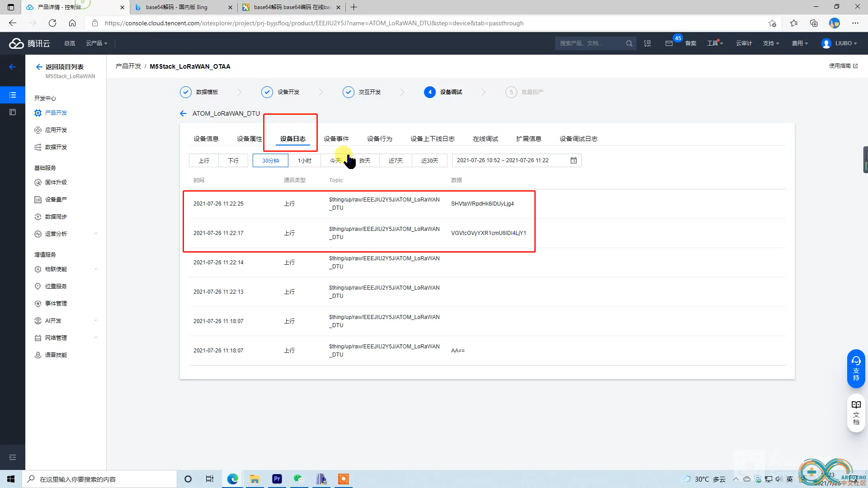
Task: Click the left rail back arrow icon
Action: (12, 67)
